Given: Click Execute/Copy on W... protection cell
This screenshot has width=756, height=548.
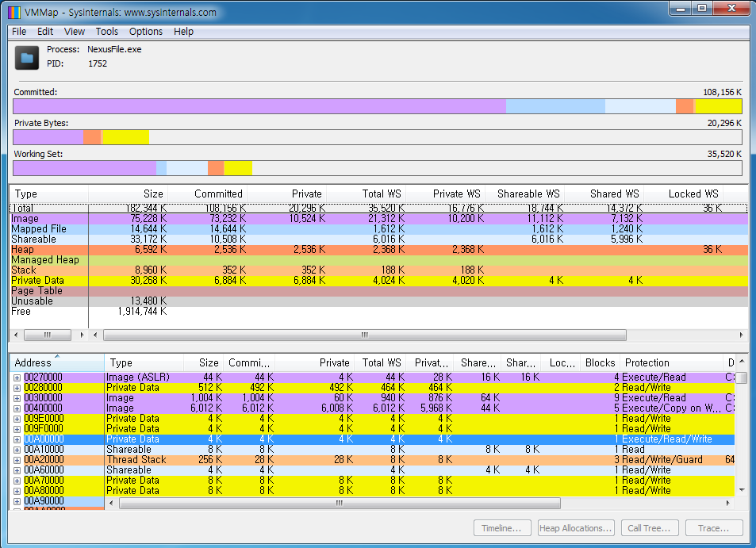Looking at the screenshot, I should pyautogui.click(x=672, y=408).
